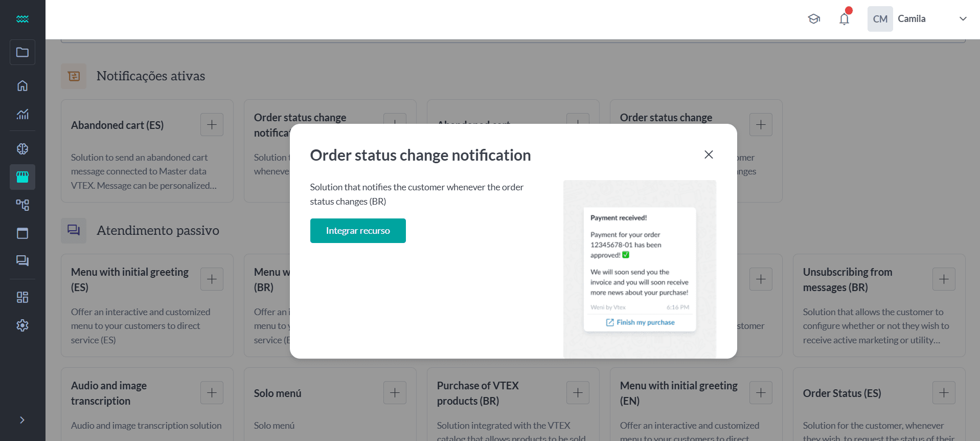This screenshot has width=980, height=441.
Task: Open the chats conversation icon in sidebar
Action: (x=22, y=261)
